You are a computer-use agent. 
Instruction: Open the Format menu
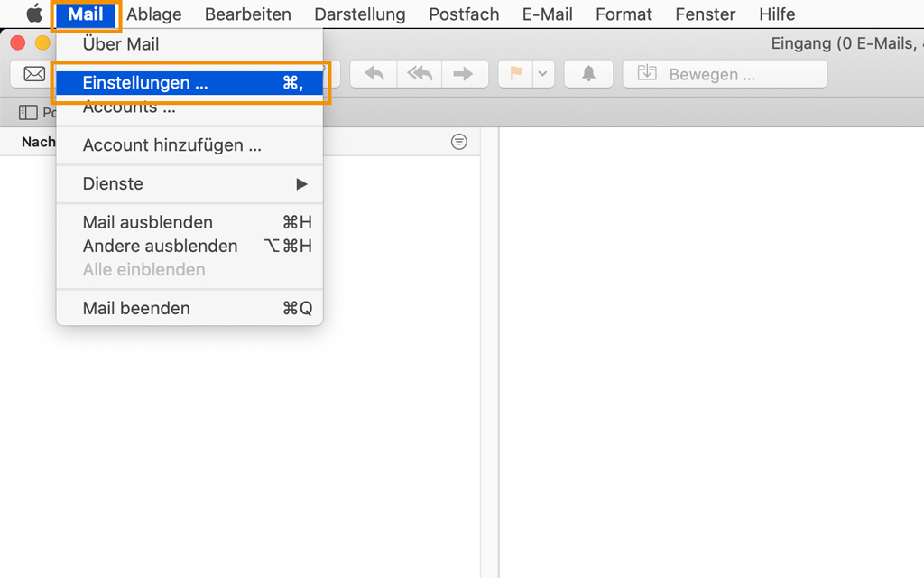[624, 14]
